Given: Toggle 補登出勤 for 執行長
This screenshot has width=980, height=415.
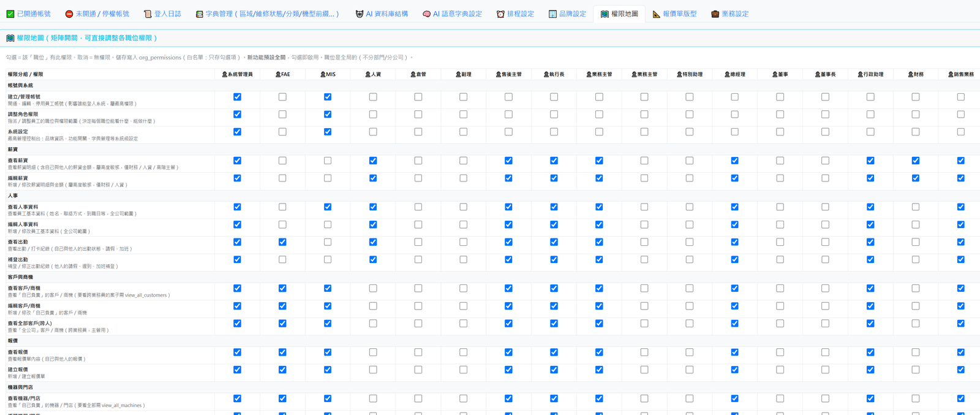Looking at the screenshot, I should 554,260.
